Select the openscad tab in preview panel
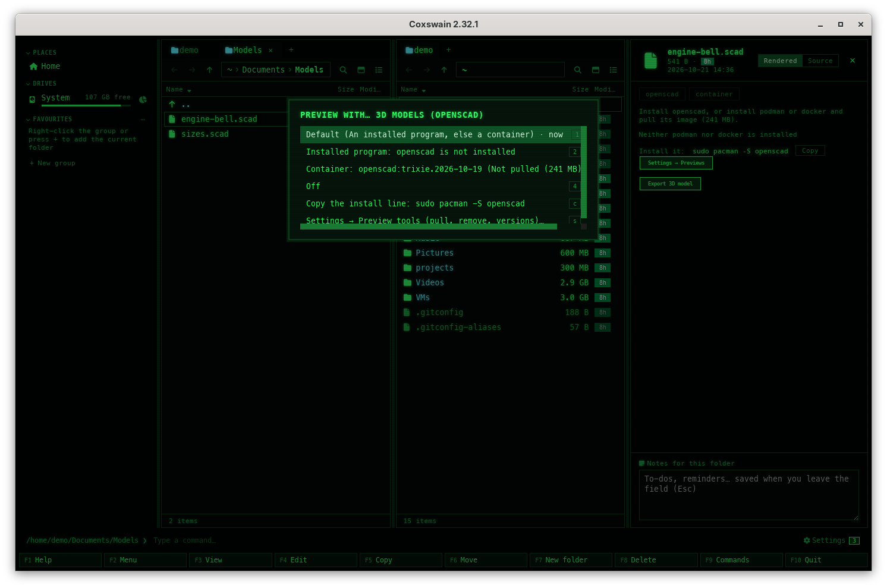The image size is (887, 588). click(662, 94)
